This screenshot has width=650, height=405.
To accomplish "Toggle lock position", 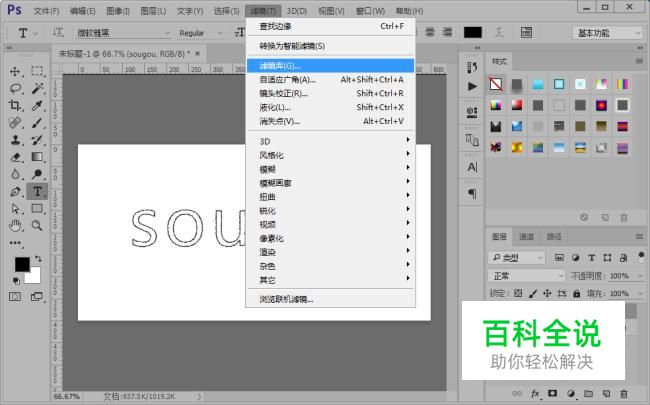I will (547, 293).
